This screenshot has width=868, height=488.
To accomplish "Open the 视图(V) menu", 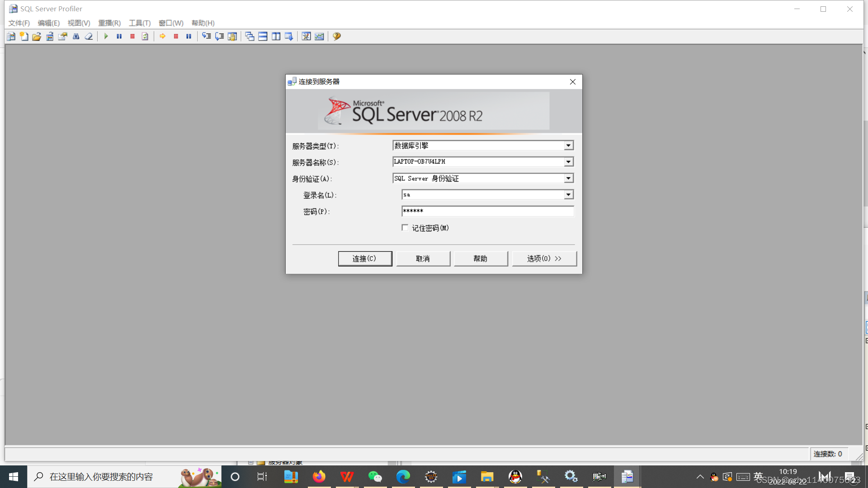I will (x=79, y=23).
